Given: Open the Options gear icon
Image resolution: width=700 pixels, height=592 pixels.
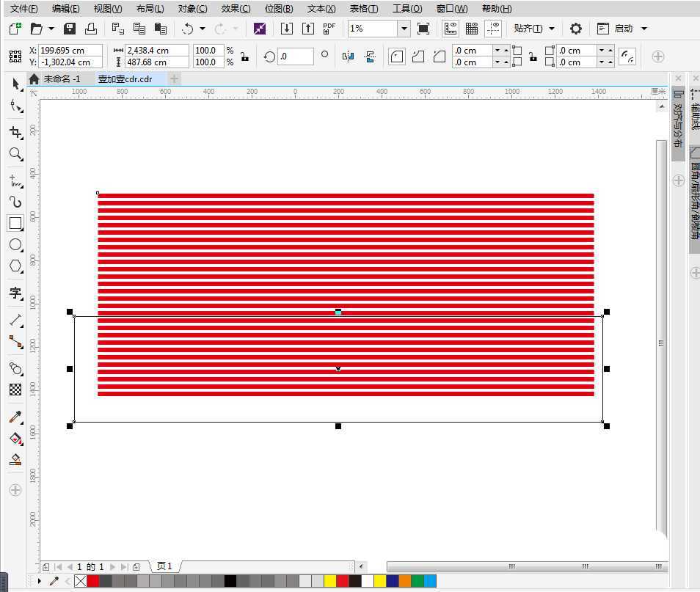Looking at the screenshot, I should pos(576,29).
